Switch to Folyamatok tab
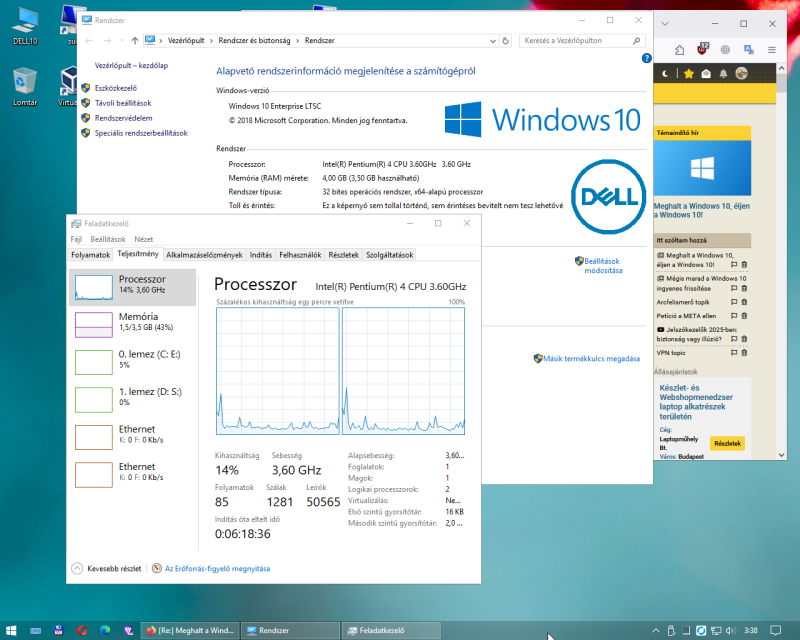Image resolution: width=800 pixels, height=640 pixels. (x=90, y=255)
